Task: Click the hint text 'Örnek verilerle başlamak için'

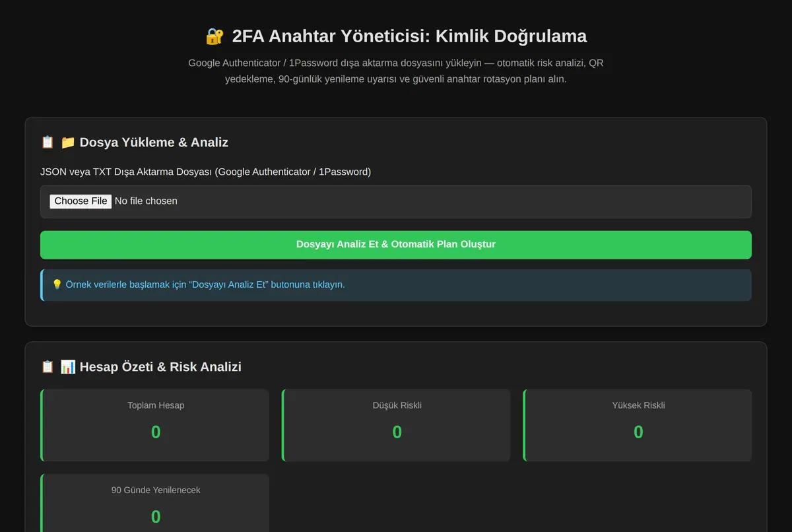Action: point(205,284)
